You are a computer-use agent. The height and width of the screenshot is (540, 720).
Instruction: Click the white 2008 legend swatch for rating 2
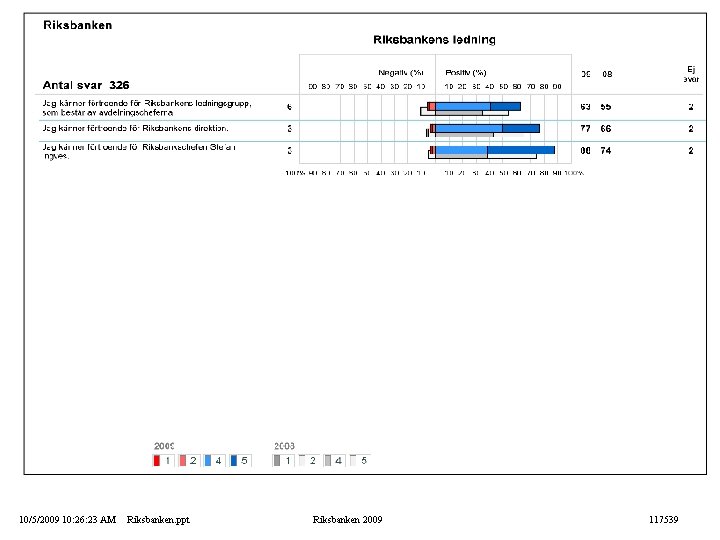point(302,461)
